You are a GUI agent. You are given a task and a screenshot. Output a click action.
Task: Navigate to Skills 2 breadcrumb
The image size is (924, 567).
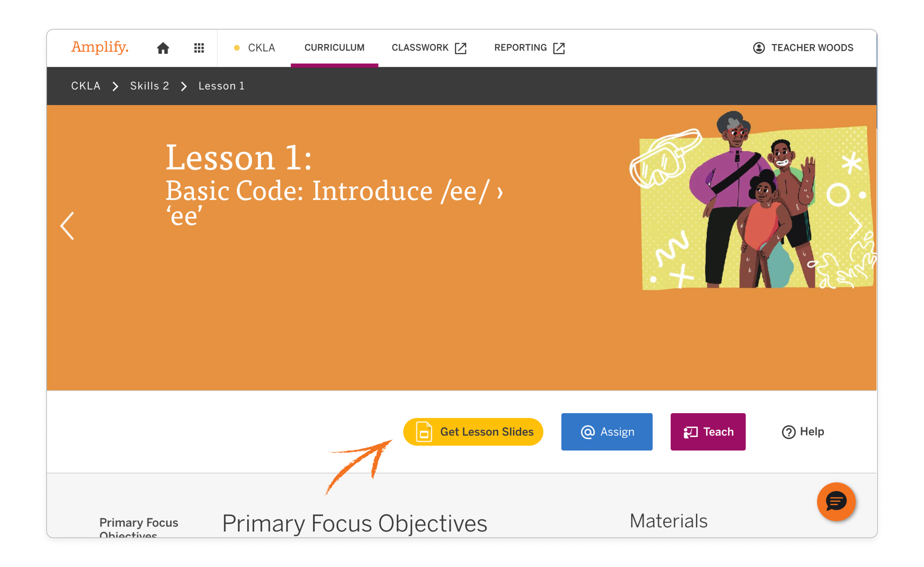[149, 86]
